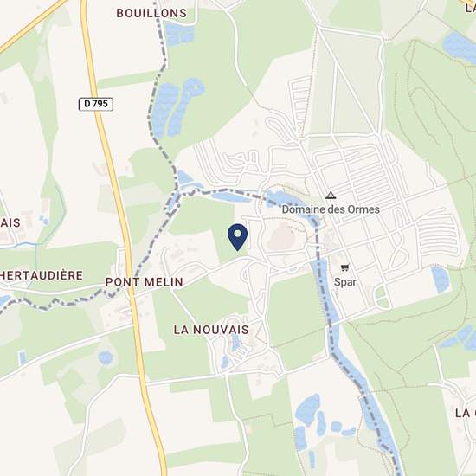Click the partially visible LA label at bottom right
Screen dimensions: 476x476
(x=466, y=413)
